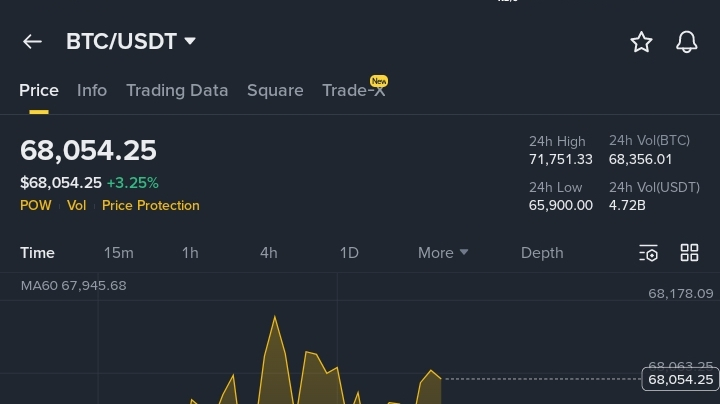Choose the 4h chart interval
Viewport: 720px width, 404px height.
(269, 253)
